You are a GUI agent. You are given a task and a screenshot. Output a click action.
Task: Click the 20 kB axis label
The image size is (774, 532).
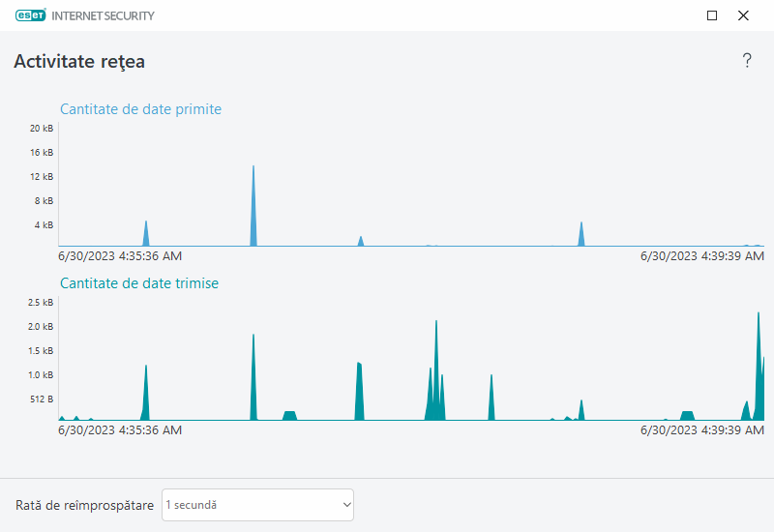(x=42, y=129)
